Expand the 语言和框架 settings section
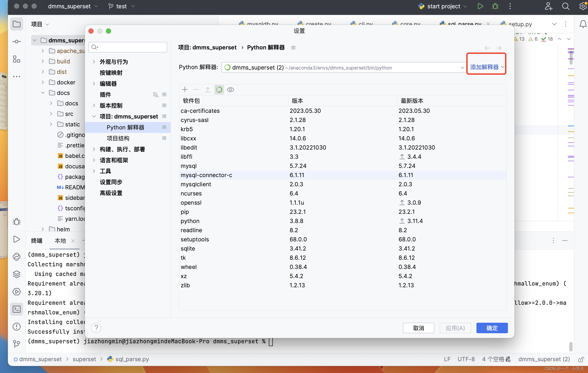 [x=94, y=160]
